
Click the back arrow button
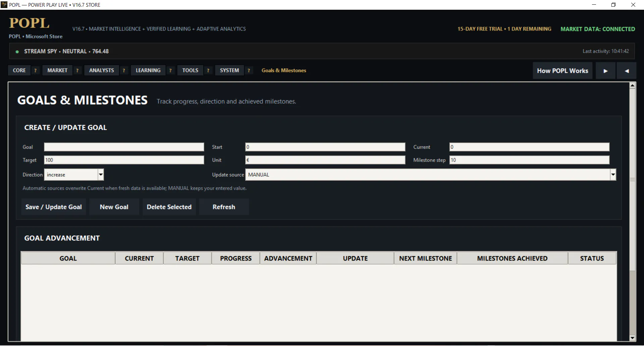(627, 71)
